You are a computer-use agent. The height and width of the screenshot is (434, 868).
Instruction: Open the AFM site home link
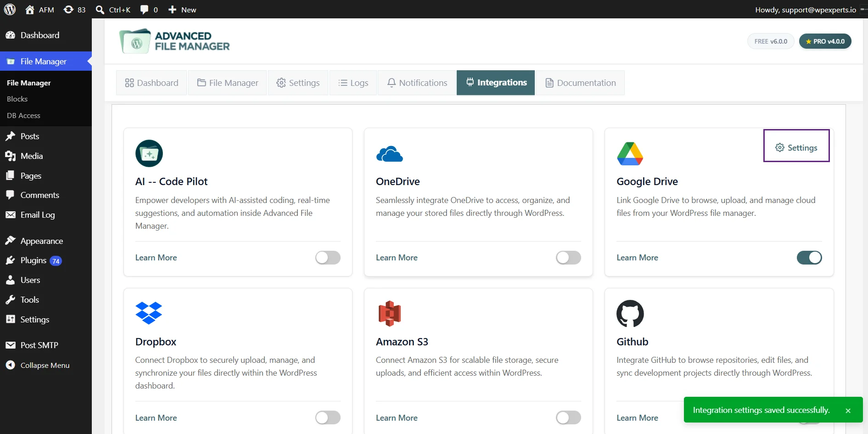pos(39,10)
